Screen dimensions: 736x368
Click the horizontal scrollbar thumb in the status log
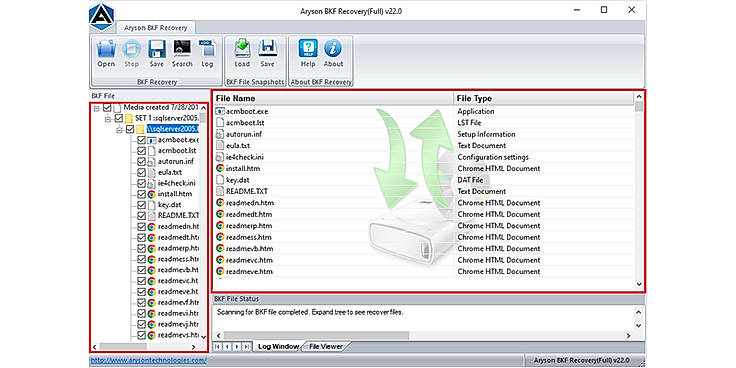tap(316, 336)
